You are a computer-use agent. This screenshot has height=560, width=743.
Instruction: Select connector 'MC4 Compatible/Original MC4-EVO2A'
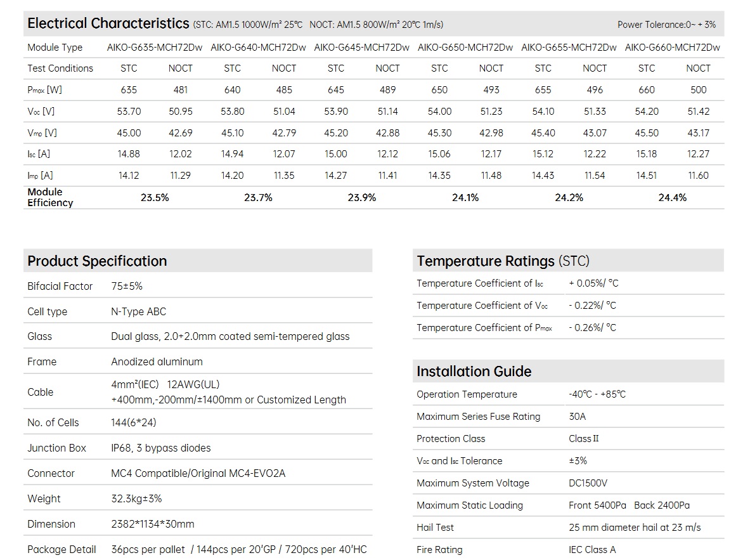pos(198,473)
